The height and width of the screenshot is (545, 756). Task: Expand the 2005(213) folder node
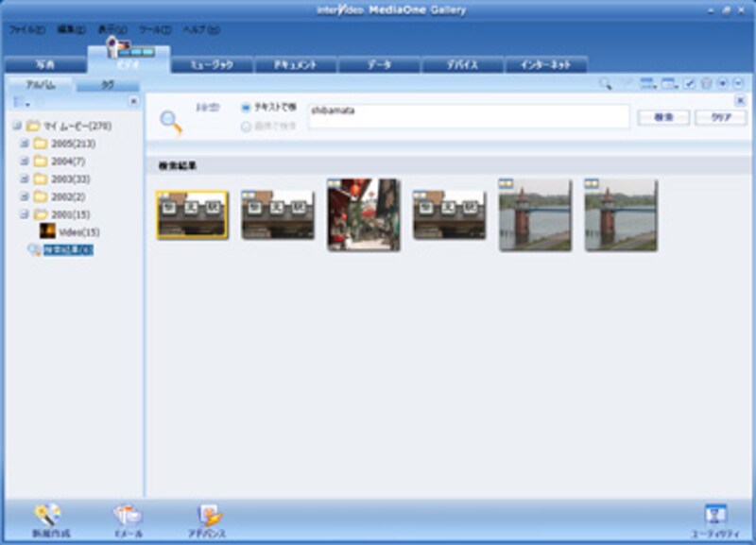[x=25, y=144]
